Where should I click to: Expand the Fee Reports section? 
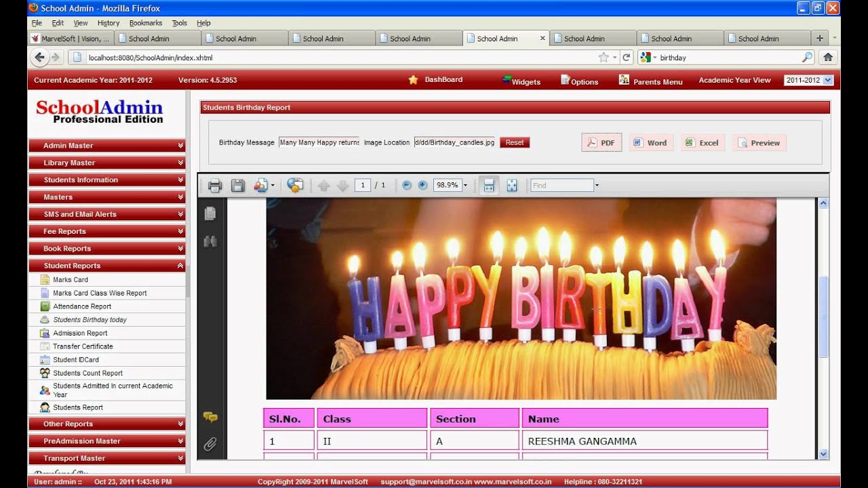106,231
